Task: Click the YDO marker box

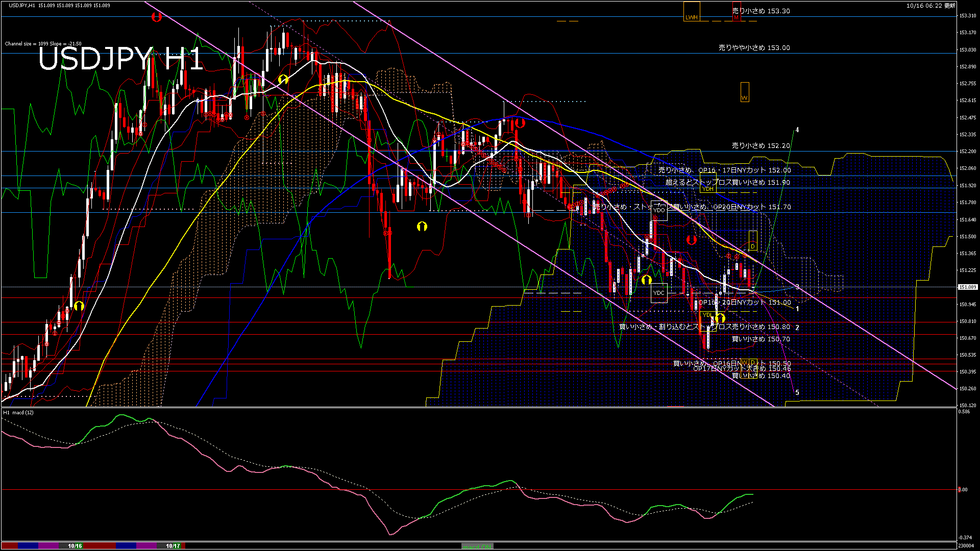Action: 659,210
